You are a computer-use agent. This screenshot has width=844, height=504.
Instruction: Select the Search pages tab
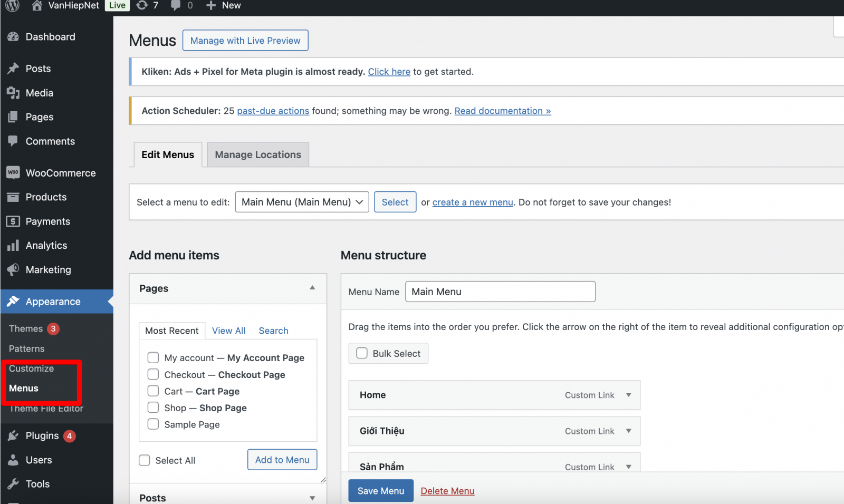[273, 331]
